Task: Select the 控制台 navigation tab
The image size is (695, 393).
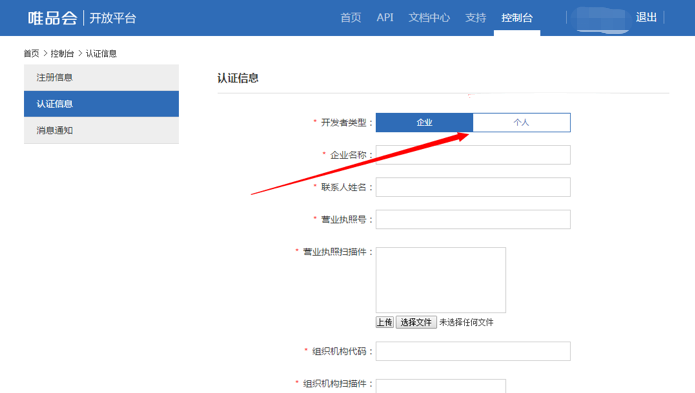Action: pyautogui.click(x=517, y=18)
